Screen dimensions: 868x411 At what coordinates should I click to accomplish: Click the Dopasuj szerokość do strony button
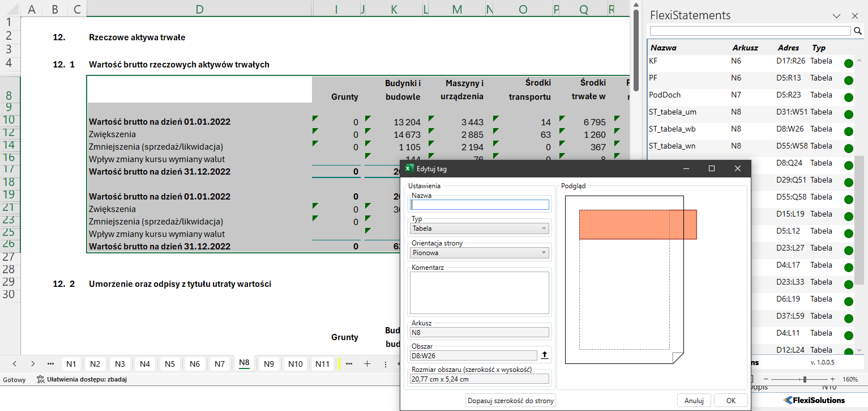pos(511,401)
